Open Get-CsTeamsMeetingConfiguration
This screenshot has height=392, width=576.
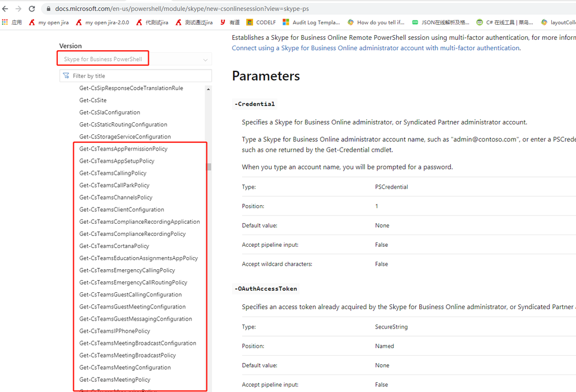(125, 367)
